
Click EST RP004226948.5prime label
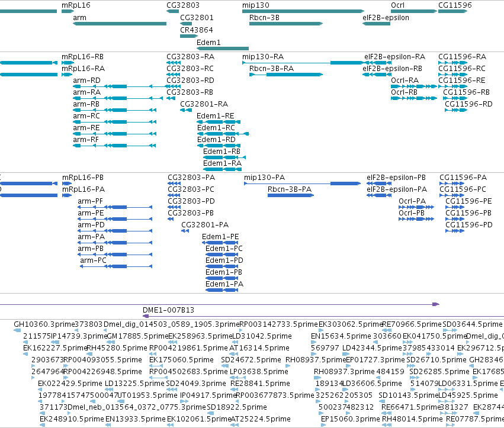(102, 372)
